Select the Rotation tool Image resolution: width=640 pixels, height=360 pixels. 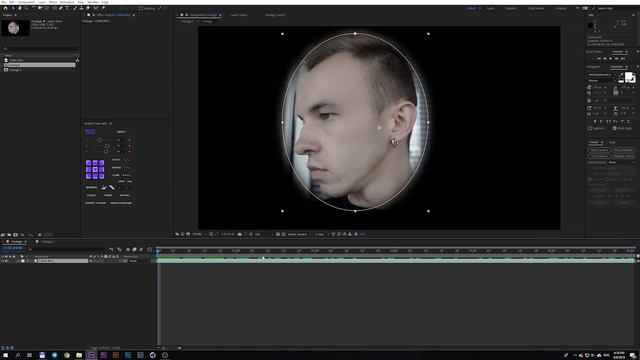pyautogui.click(x=33, y=8)
